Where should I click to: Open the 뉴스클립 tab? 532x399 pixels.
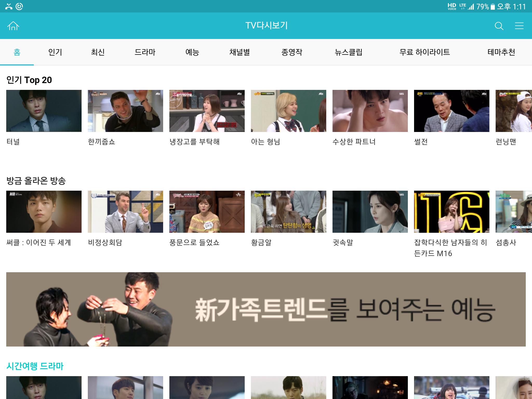[x=348, y=52]
